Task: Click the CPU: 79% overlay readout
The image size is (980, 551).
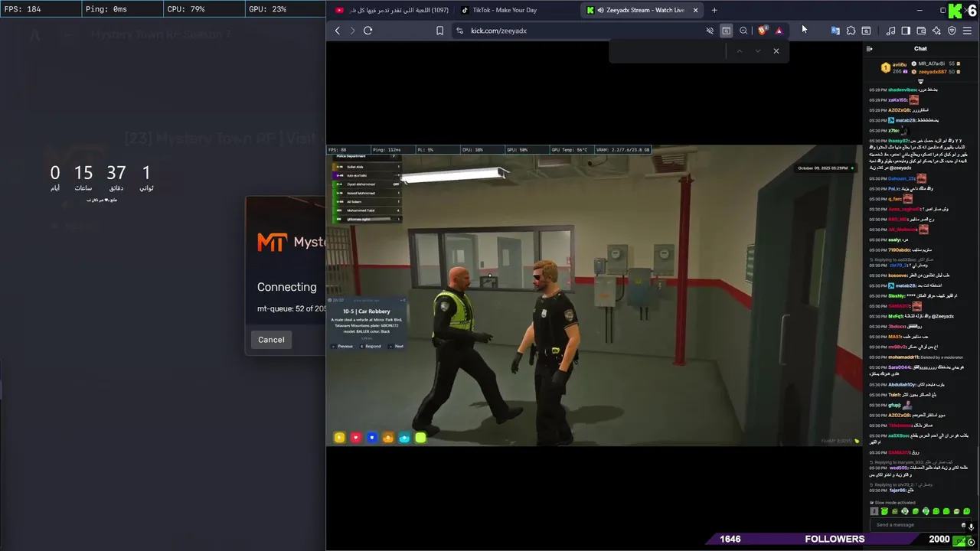Action: 186,9
